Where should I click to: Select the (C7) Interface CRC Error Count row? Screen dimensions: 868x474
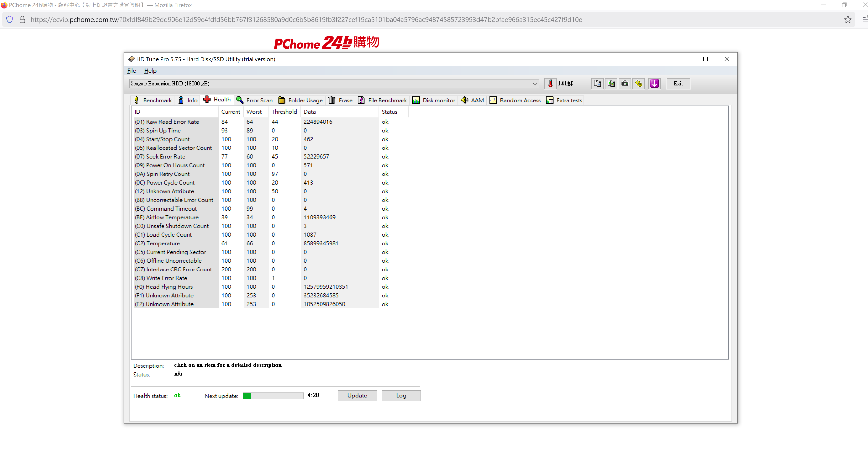271,269
